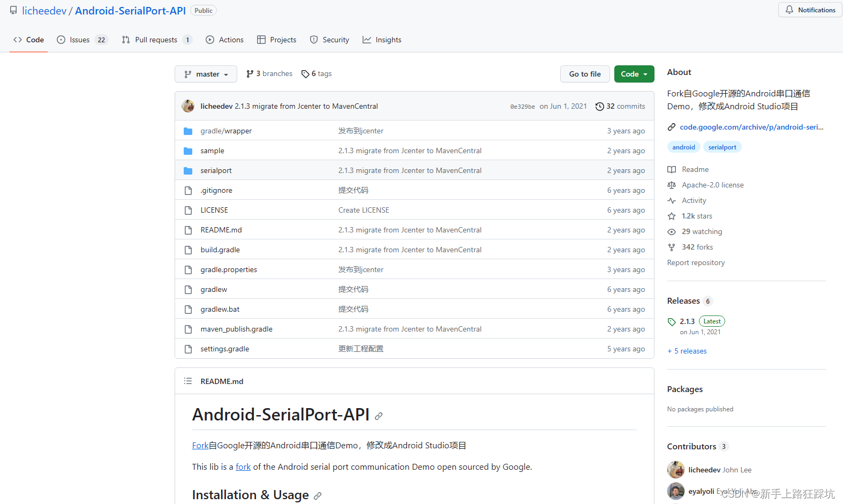843x504 pixels.
Task: Click the gradle.properties file icon
Action: [188, 270]
